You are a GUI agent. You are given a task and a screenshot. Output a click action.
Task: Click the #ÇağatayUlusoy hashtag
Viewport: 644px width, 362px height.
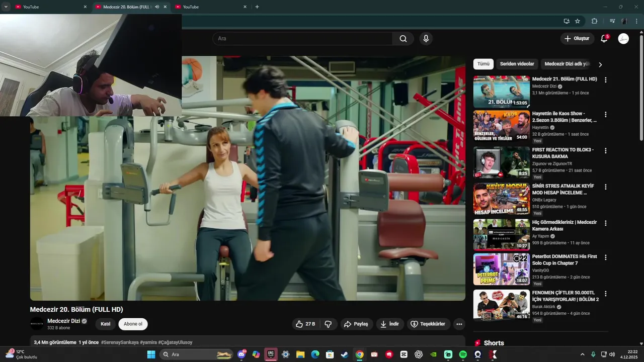pos(175,342)
